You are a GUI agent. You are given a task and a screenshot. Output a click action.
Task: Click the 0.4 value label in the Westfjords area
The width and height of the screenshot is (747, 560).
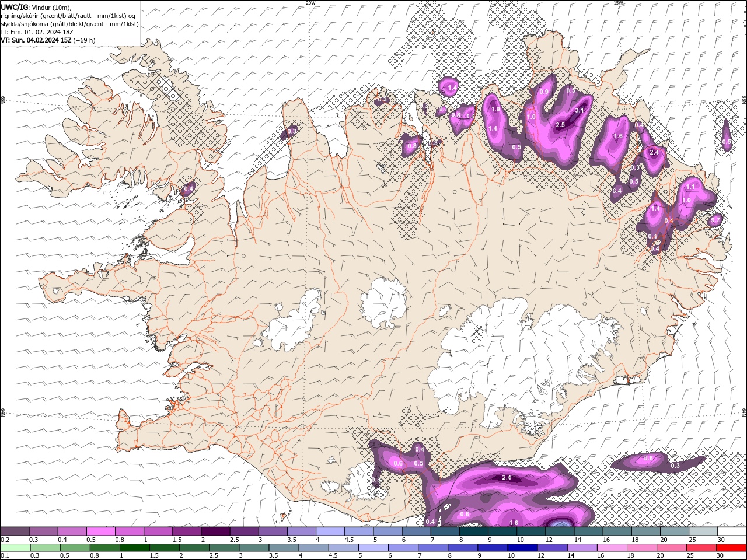pyautogui.click(x=188, y=188)
